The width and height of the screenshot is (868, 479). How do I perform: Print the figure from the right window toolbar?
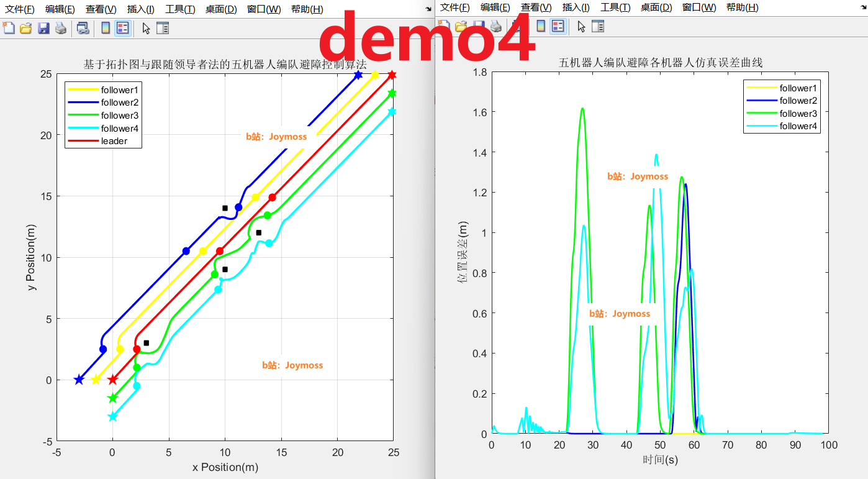click(x=496, y=26)
